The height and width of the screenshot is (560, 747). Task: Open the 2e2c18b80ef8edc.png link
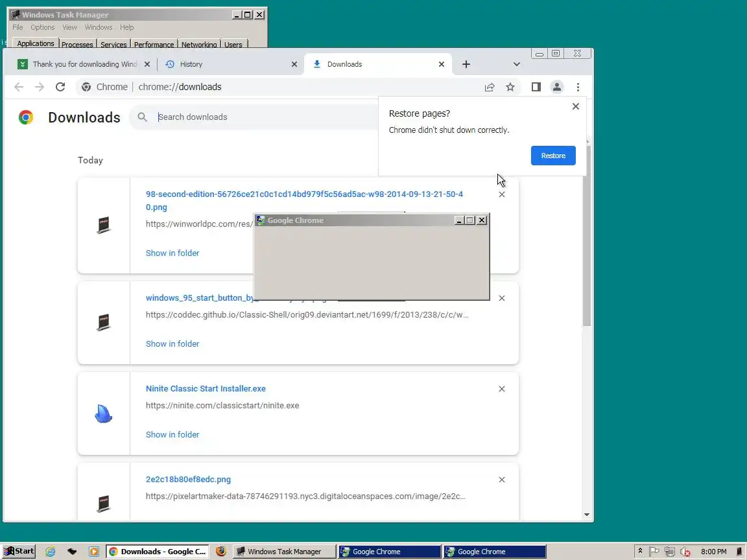(188, 480)
